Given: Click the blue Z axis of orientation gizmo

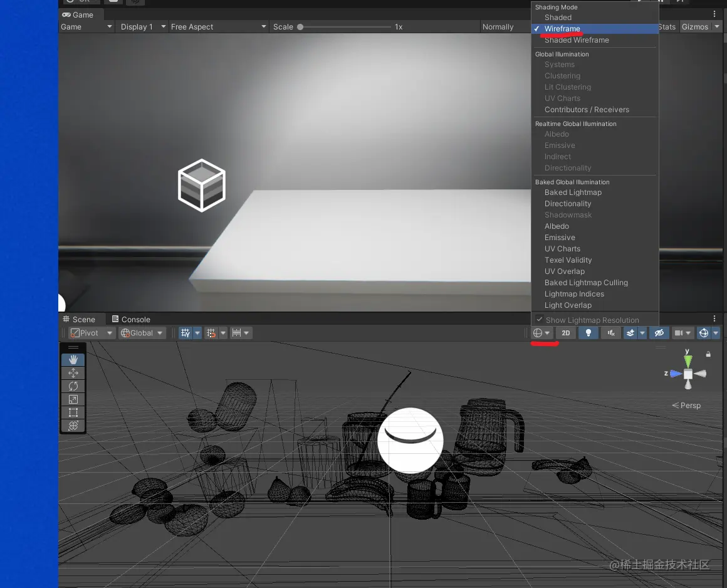Looking at the screenshot, I should [x=676, y=373].
